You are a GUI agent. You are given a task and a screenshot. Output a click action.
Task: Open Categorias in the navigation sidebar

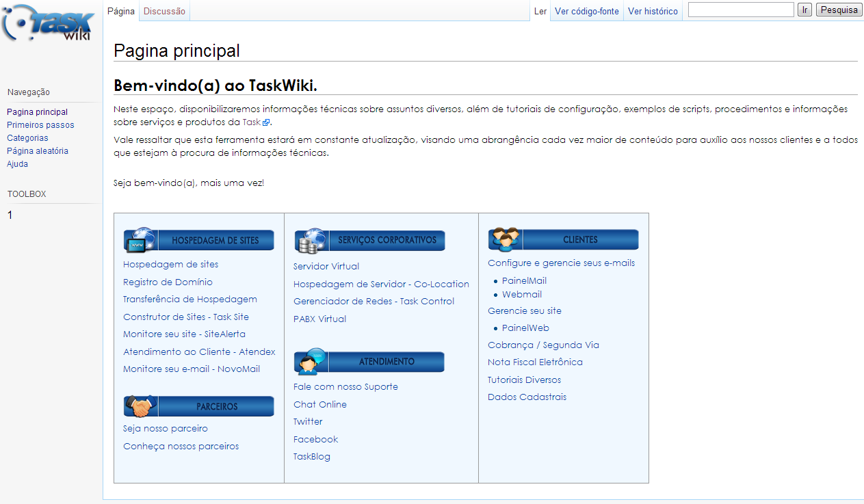click(27, 137)
